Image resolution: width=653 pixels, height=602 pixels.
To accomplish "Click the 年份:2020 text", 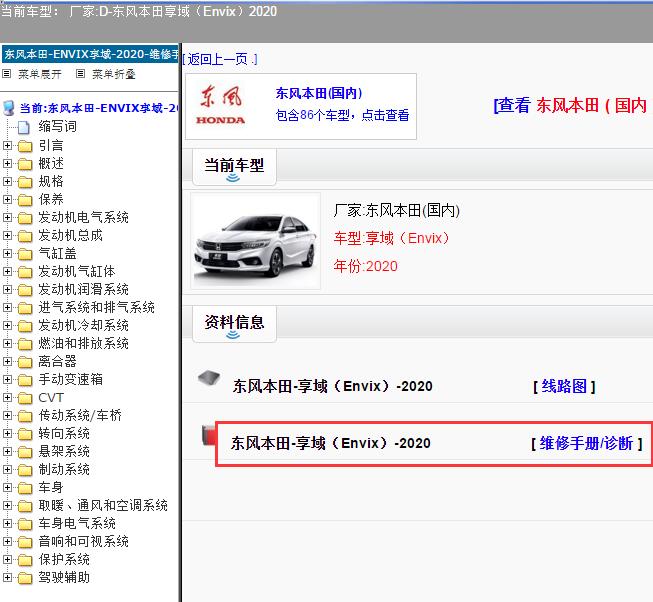I will tap(366, 266).
